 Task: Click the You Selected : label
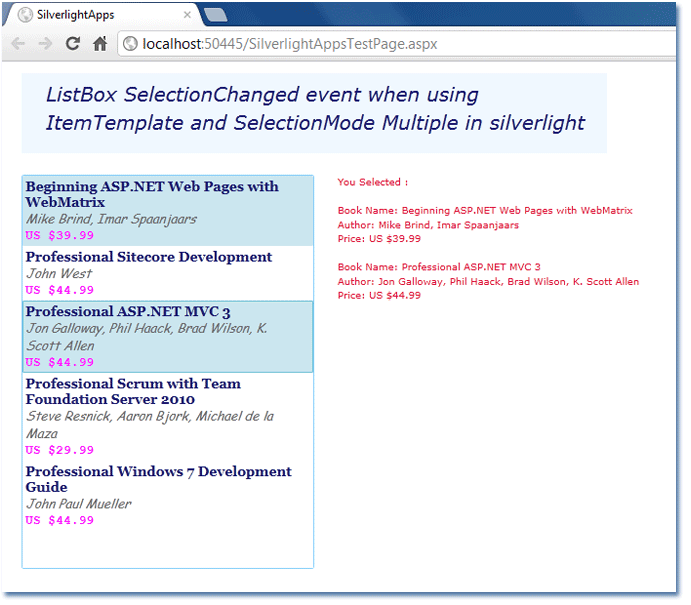pyautogui.click(x=373, y=182)
